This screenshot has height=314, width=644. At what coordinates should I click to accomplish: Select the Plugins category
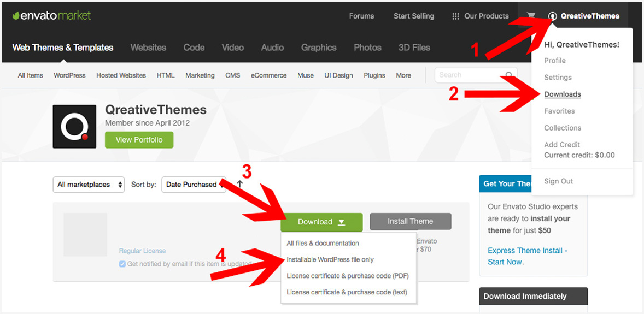374,75
